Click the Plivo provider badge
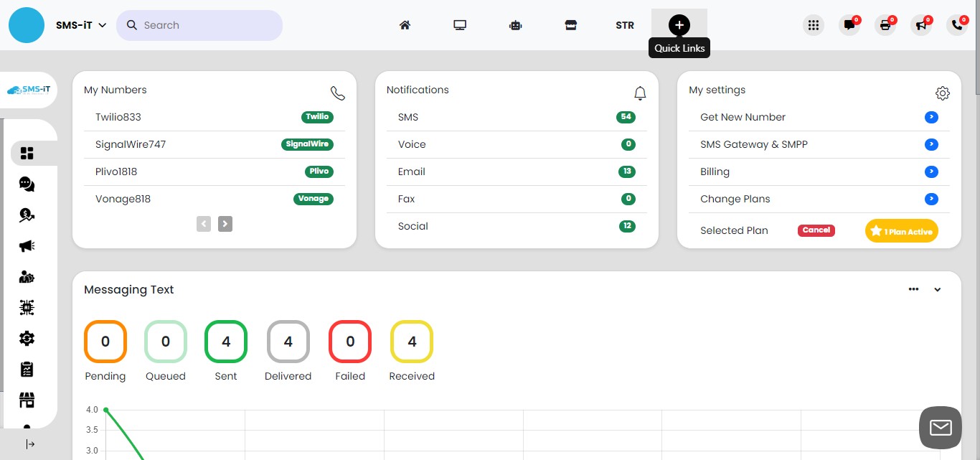 tap(319, 172)
